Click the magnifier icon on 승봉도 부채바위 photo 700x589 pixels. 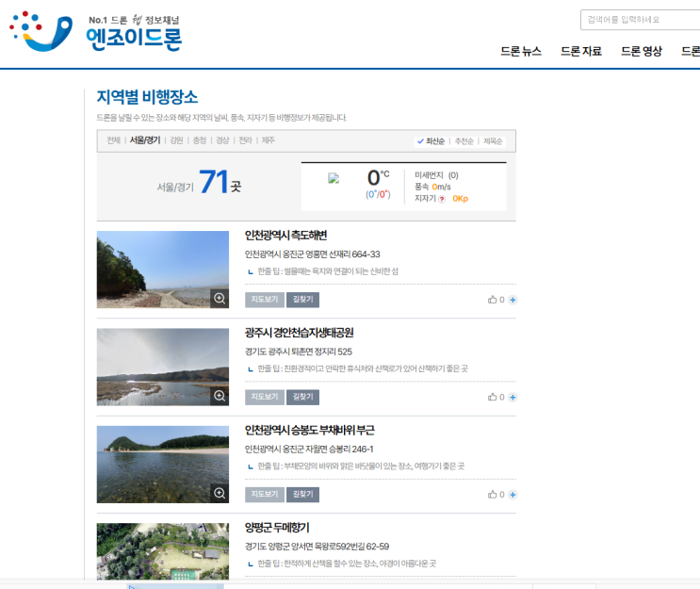pyautogui.click(x=220, y=493)
